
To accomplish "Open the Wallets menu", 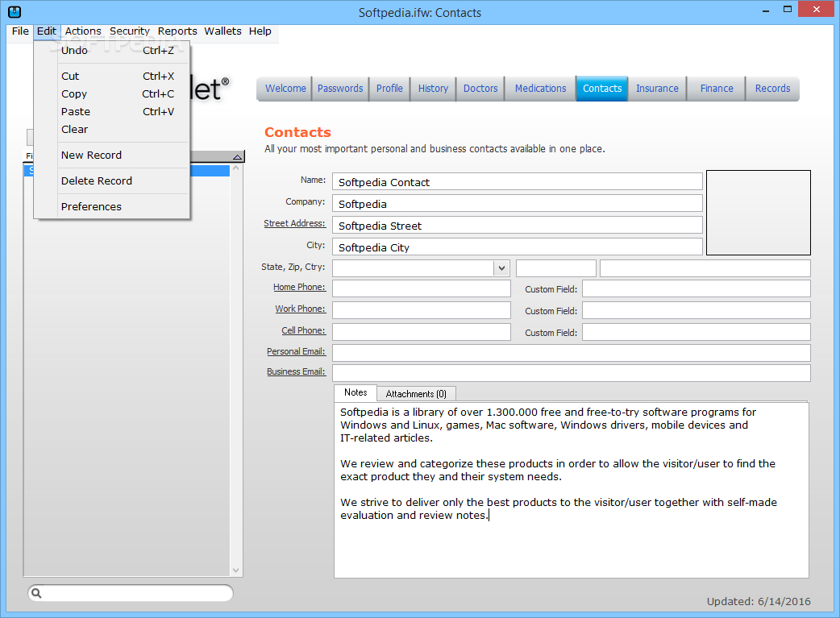I will (x=222, y=31).
